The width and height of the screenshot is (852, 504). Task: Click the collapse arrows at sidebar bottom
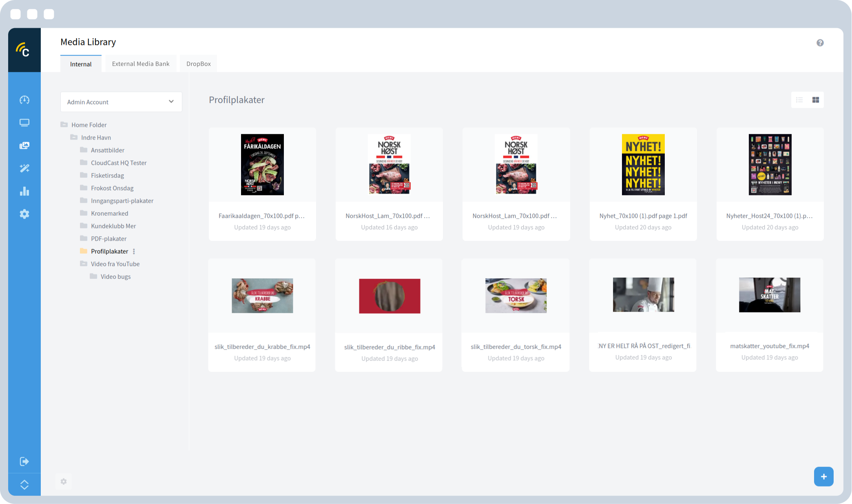pos(24,484)
